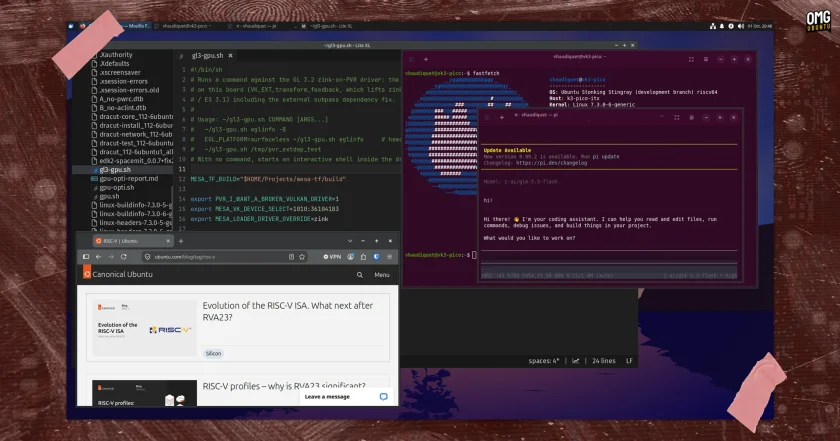Screen dimensions: 840x441
Task: Open the network icon in the system tray
Action: pyautogui.click(x=712, y=26)
